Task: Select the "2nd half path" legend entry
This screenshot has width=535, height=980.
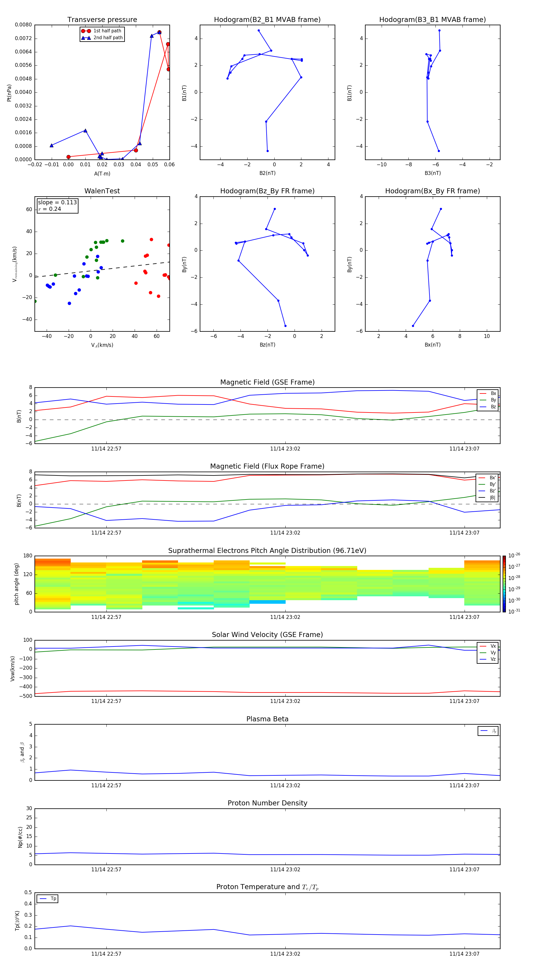Action: 102,38
